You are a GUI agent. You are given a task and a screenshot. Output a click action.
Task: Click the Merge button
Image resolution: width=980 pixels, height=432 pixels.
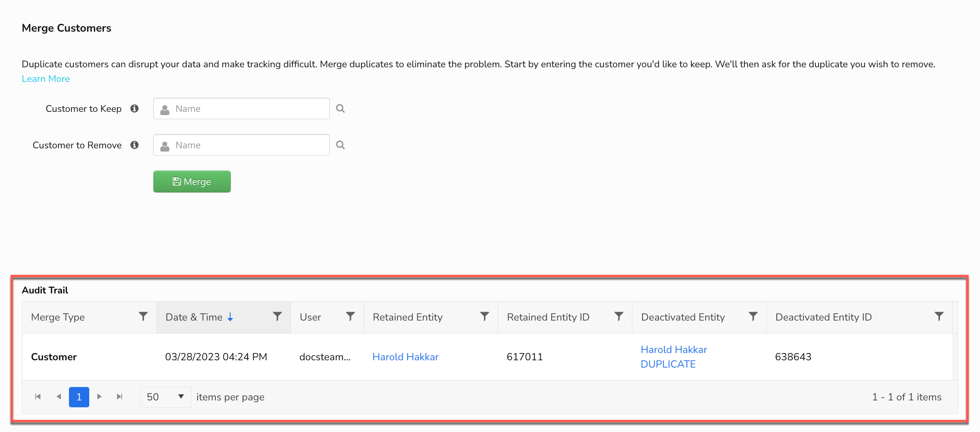coord(192,181)
